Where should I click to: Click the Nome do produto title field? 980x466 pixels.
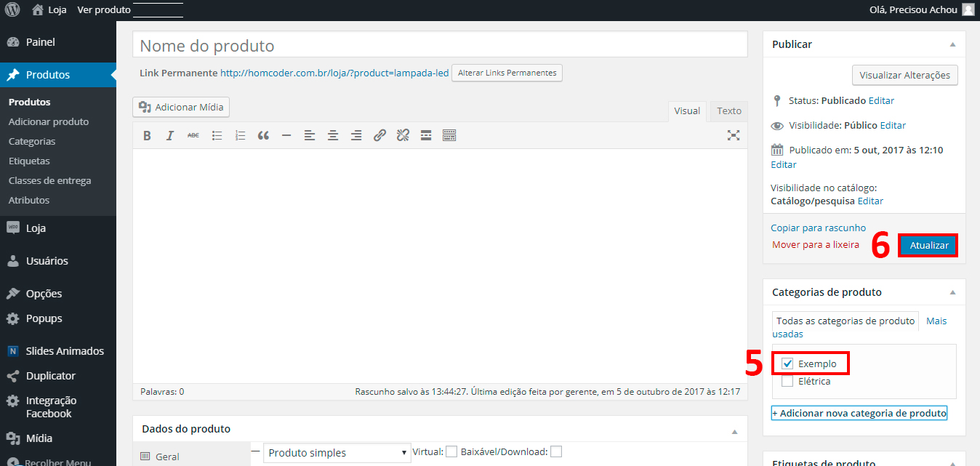(440, 46)
